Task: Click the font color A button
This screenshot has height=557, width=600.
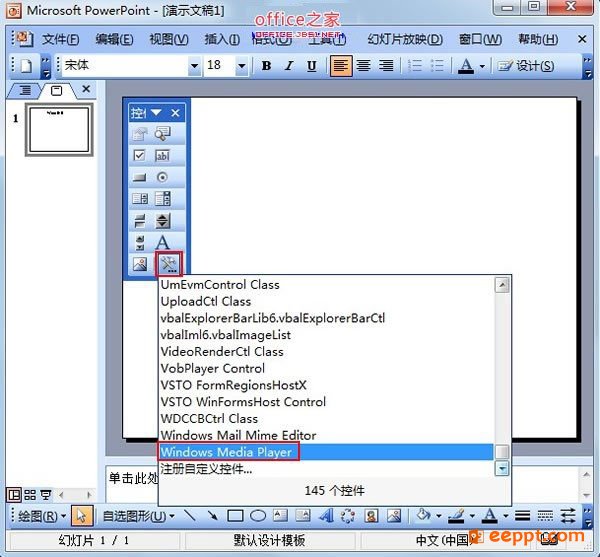Action: click(466, 66)
